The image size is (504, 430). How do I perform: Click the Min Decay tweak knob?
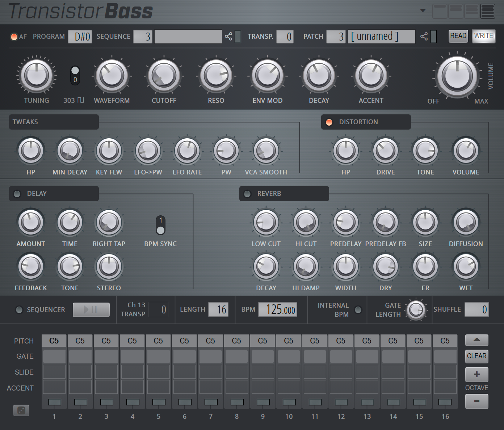[70, 151]
